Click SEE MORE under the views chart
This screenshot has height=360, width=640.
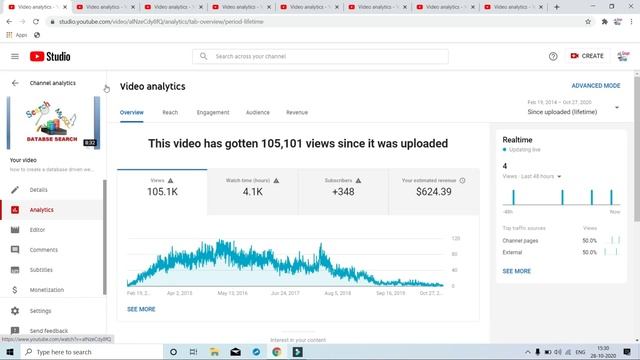[141, 309]
